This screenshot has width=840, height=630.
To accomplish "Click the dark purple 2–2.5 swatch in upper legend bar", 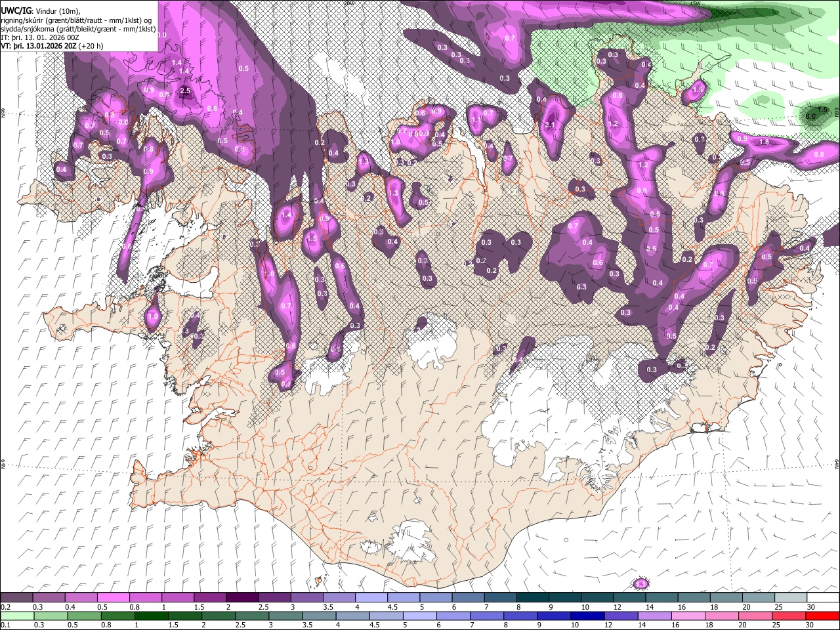I will click(x=241, y=598).
